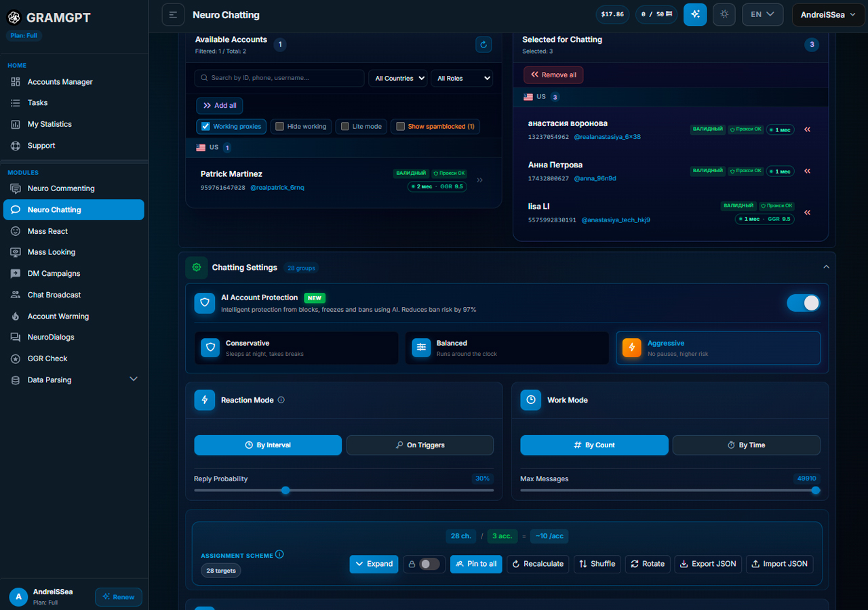
Task: Open the All Countries dropdown
Action: [398, 79]
